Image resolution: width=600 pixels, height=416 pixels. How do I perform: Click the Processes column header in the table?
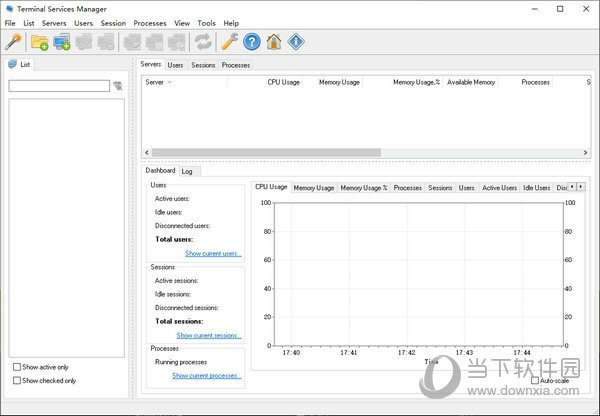pyautogui.click(x=525, y=82)
